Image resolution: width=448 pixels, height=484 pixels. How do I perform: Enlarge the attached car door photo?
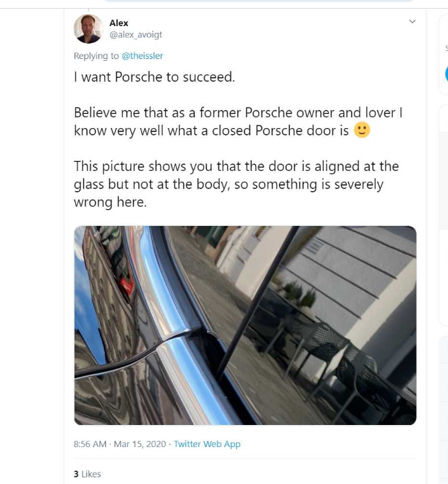245,325
